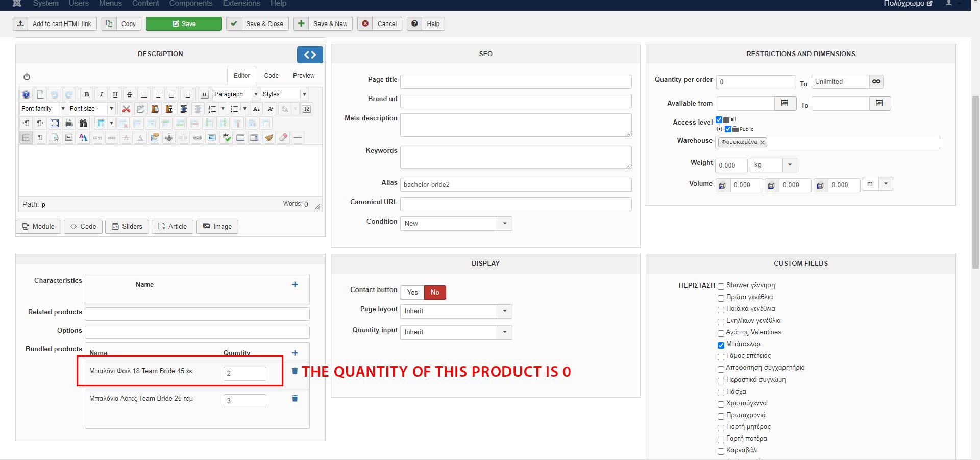
Task: Check the Shower γέννηση checkbox
Action: coord(721,286)
